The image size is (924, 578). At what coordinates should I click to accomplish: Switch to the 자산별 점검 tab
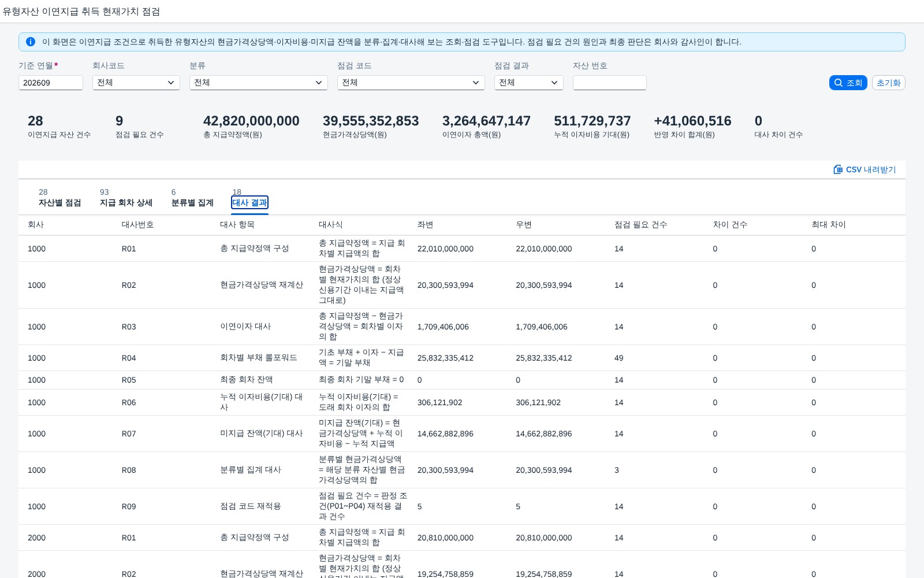(59, 203)
